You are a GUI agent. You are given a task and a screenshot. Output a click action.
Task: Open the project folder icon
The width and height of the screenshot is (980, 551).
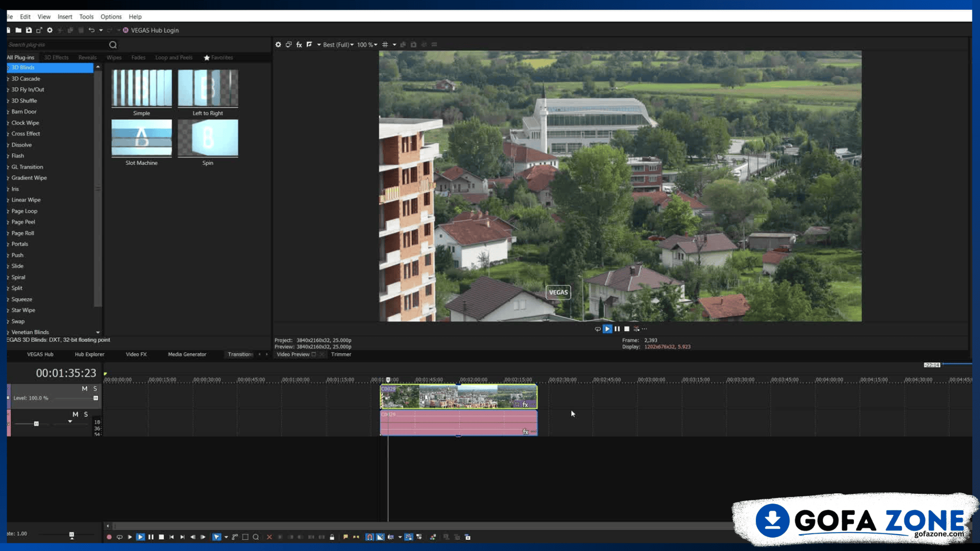(18, 30)
